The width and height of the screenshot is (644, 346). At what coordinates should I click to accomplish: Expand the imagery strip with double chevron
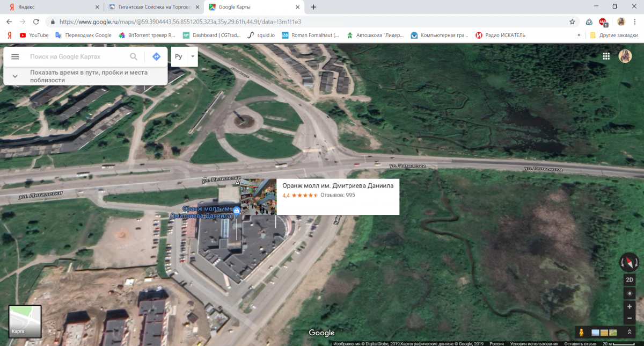click(x=629, y=333)
